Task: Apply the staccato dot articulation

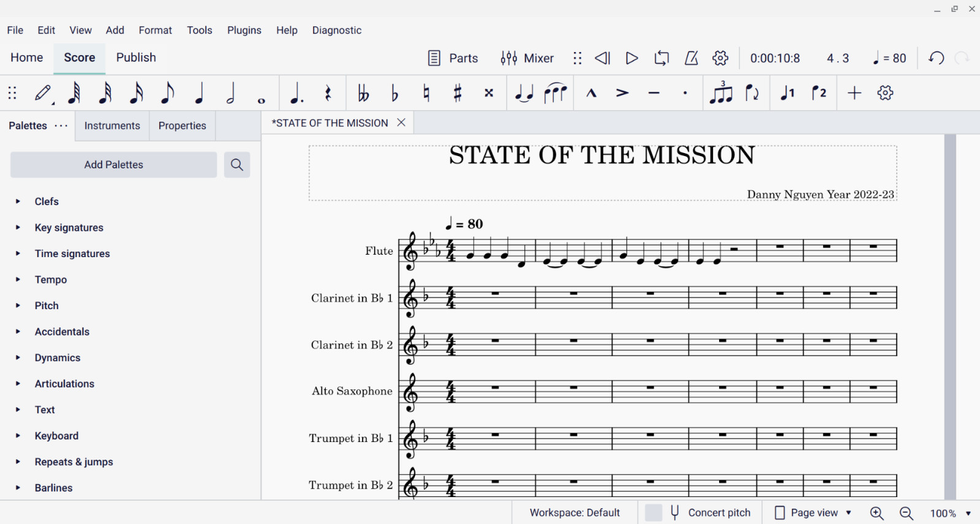Action: [685, 93]
